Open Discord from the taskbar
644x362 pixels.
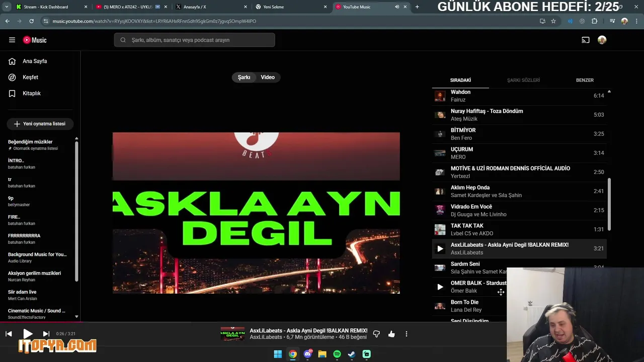(307, 354)
